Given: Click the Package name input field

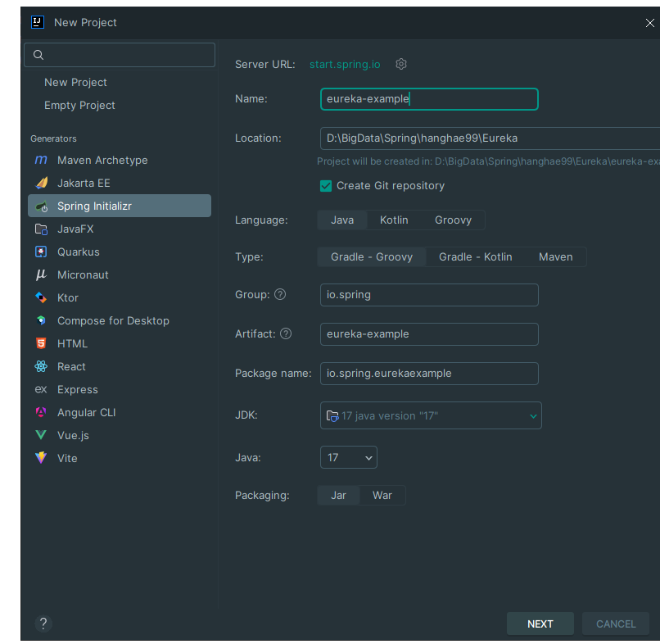Looking at the screenshot, I should (x=429, y=374).
